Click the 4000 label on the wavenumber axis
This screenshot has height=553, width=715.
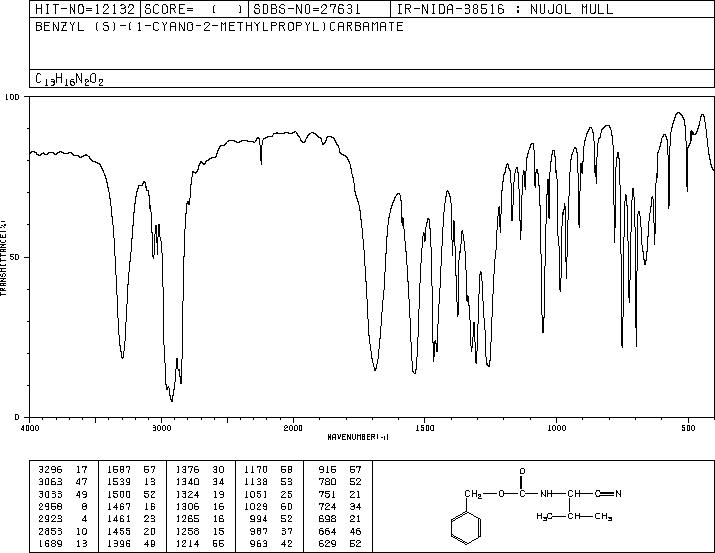pos(30,428)
